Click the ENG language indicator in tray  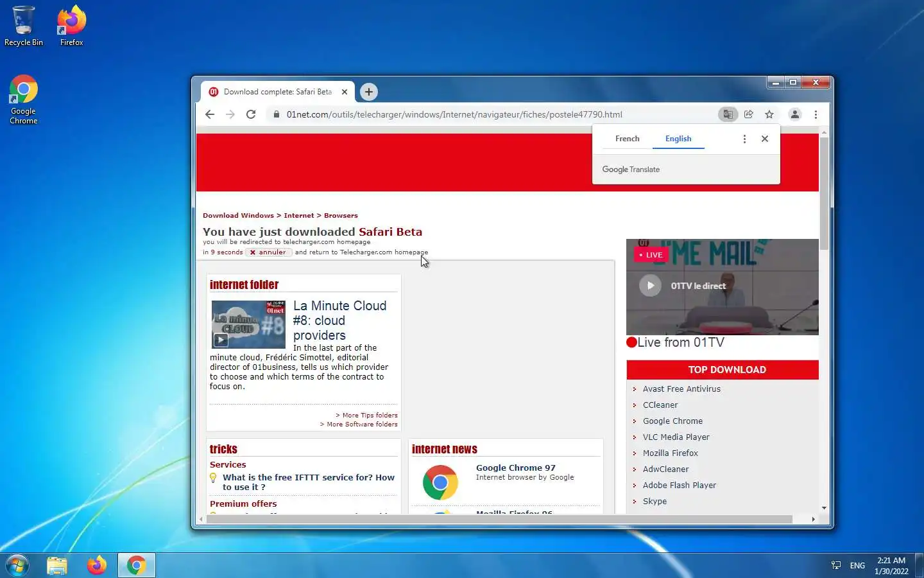point(857,566)
